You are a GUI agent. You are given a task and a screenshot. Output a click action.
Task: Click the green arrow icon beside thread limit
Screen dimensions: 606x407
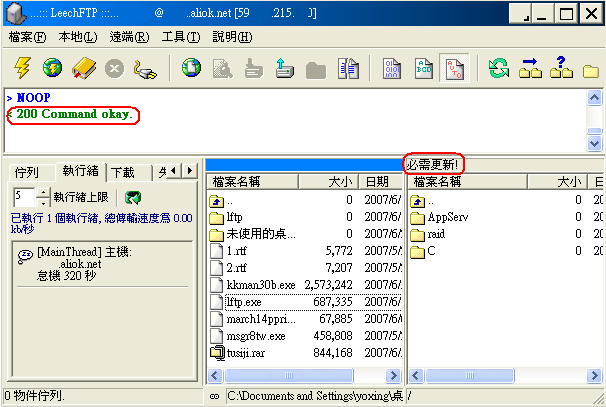[132, 197]
